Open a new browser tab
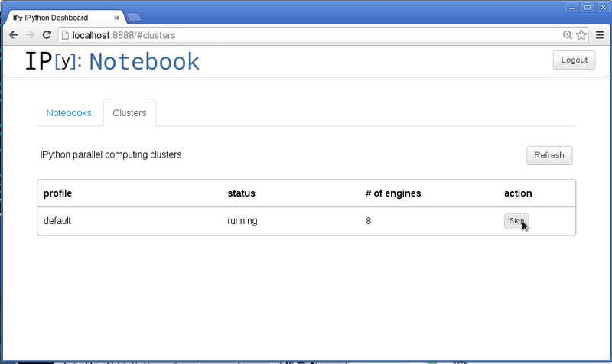The width and height of the screenshot is (612, 364). pos(134,18)
